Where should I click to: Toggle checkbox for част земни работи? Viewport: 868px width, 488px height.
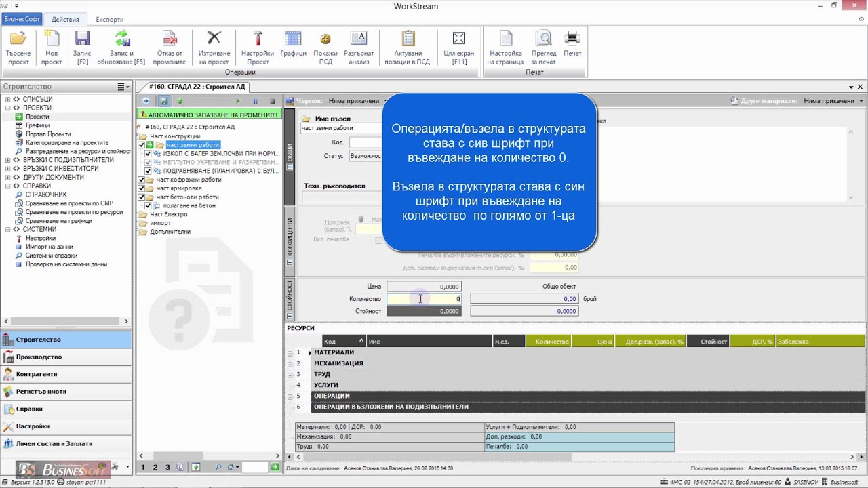coord(142,145)
